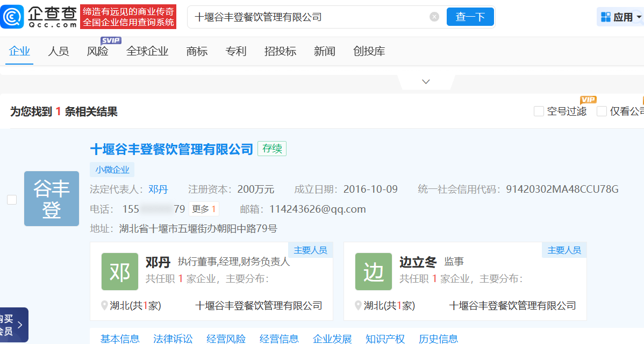Image resolution: width=644 pixels, height=344 pixels.
Task: Open the Qcc.com logo homepage
Action: coord(39,17)
